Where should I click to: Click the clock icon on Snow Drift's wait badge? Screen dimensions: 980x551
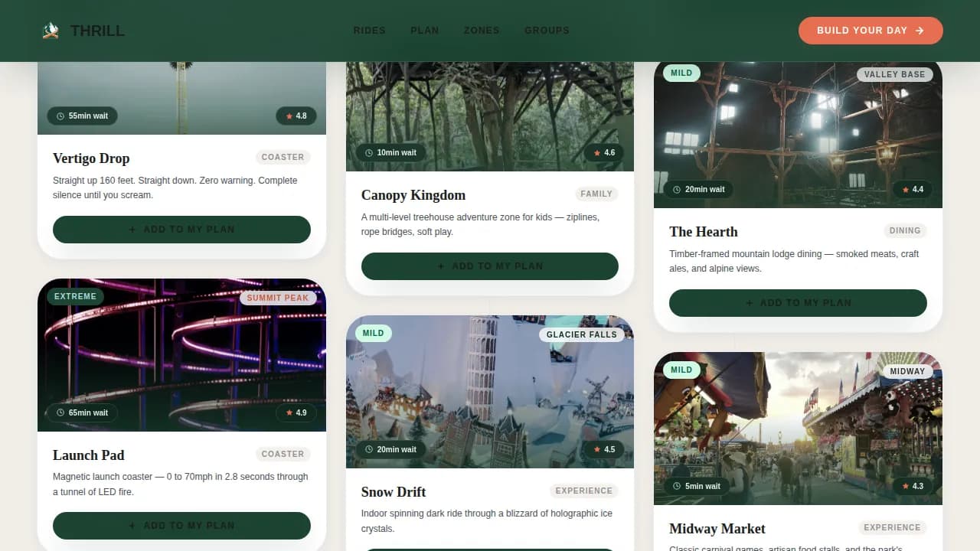pyautogui.click(x=368, y=449)
